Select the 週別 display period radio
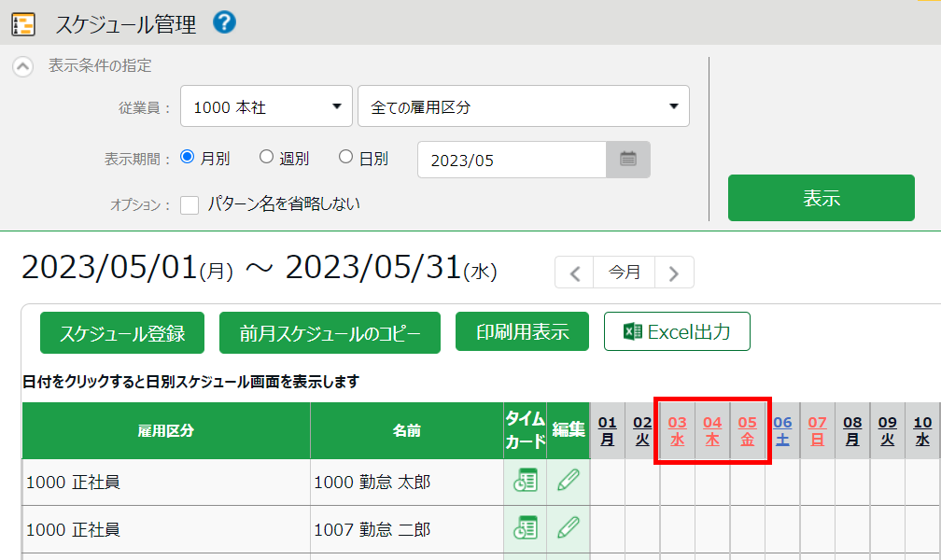941x560 pixels. pyautogui.click(x=267, y=158)
